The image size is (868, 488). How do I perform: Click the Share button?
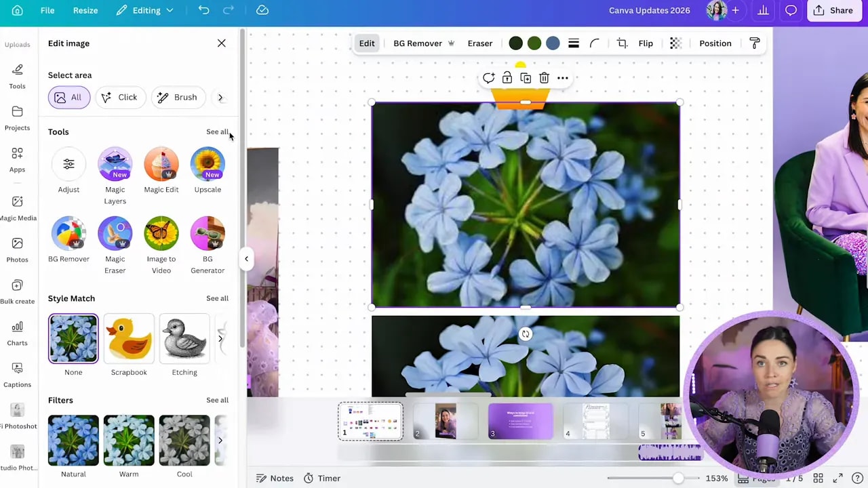coord(833,10)
